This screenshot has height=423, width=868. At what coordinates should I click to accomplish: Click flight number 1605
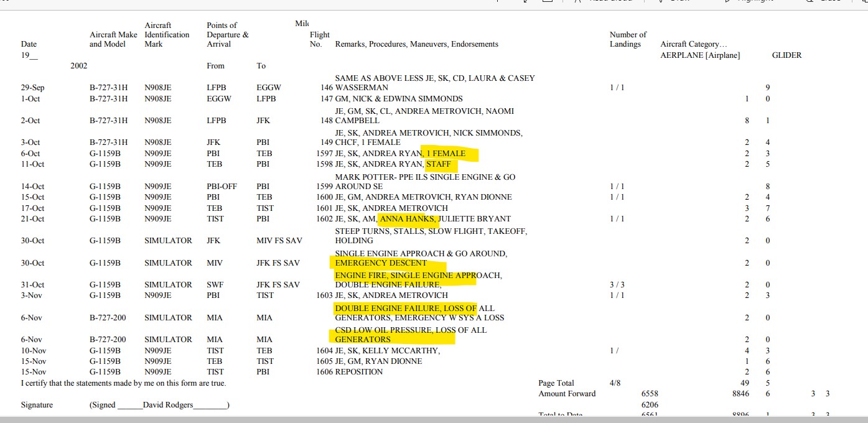coord(325,361)
